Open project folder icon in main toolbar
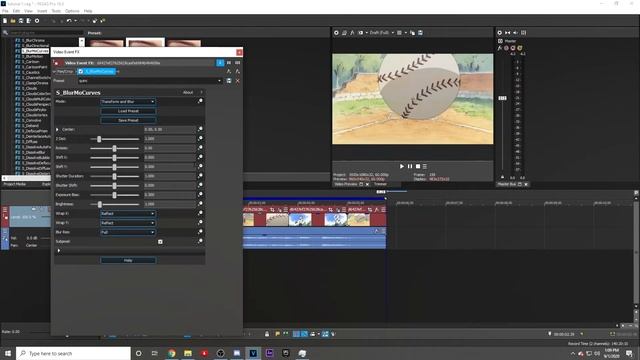Viewport: 640px width, 360px height. point(13,20)
